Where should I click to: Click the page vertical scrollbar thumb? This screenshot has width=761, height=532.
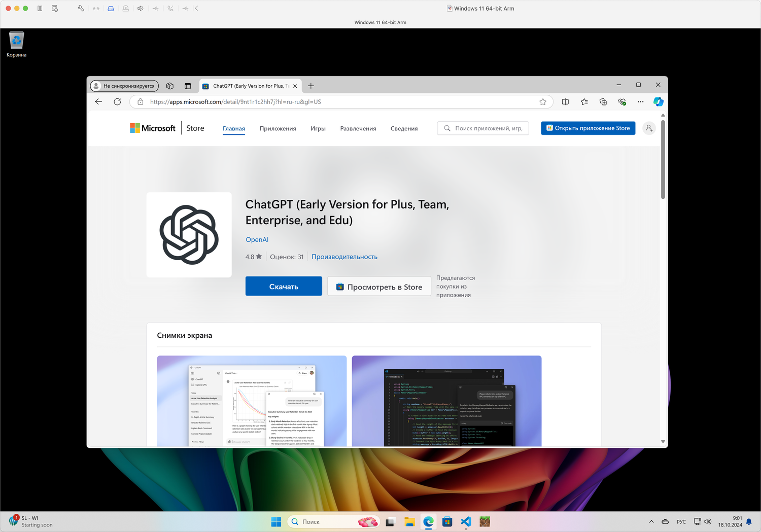tap(663, 159)
